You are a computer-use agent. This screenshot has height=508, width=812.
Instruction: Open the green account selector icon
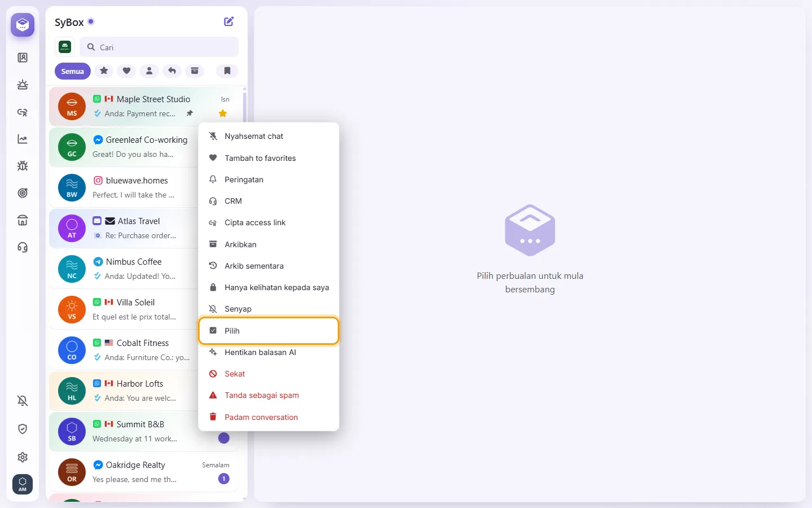tap(65, 47)
